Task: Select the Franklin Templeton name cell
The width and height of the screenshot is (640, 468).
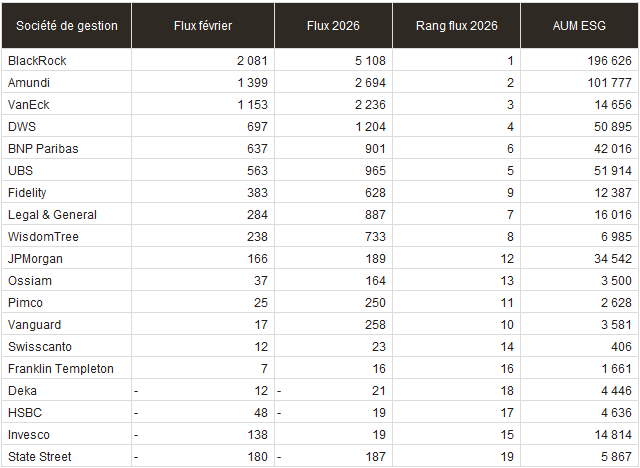Action: 60,369
